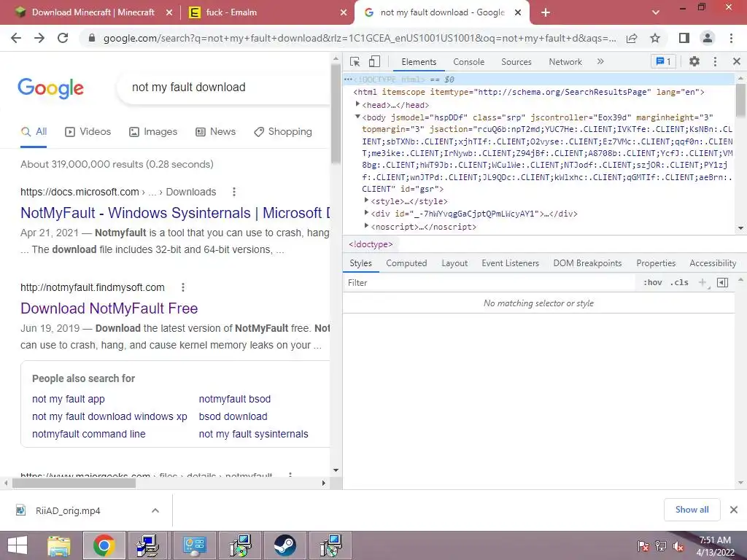This screenshot has width=747, height=560.
Task: Switch to the Emalm browser tab
Action: (267, 12)
